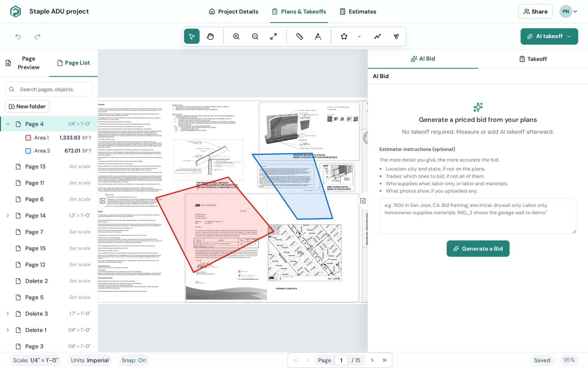Collapse the Page 4 tree row
Image resolution: width=588 pixels, height=368 pixels.
click(8, 124)
